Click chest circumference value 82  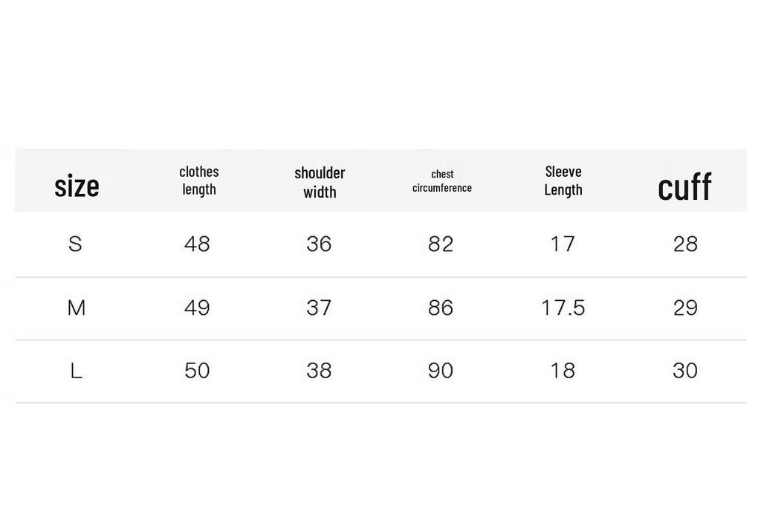point(441,244)
